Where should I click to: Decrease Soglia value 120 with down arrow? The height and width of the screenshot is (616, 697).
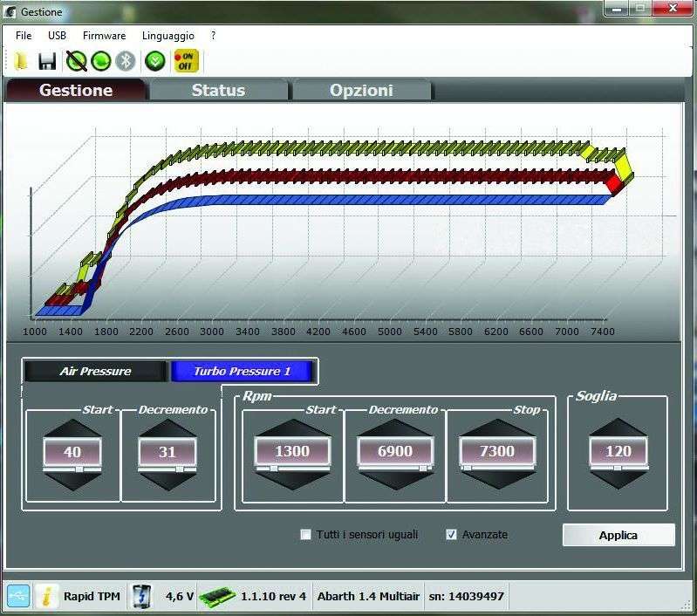click(618, 481)
